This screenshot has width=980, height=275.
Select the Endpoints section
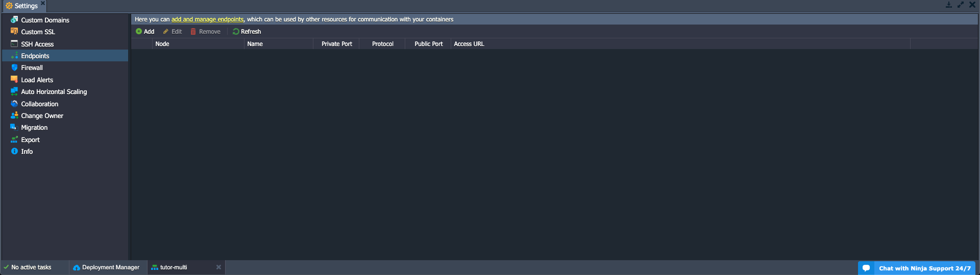tap(65, 56)
